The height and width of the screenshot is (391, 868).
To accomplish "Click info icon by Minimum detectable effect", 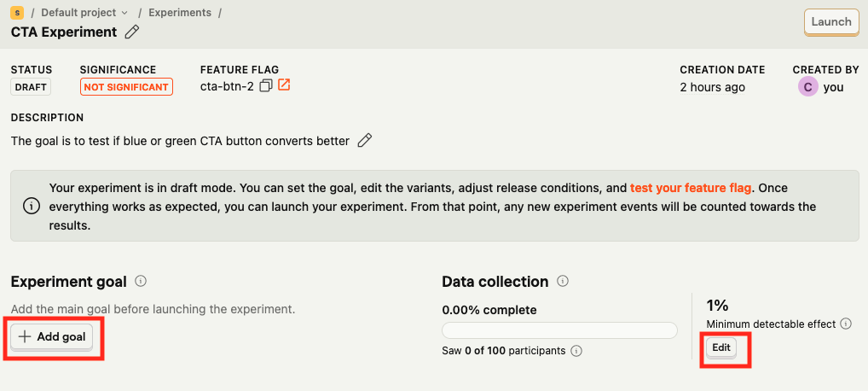I will (x=846, y=324).
